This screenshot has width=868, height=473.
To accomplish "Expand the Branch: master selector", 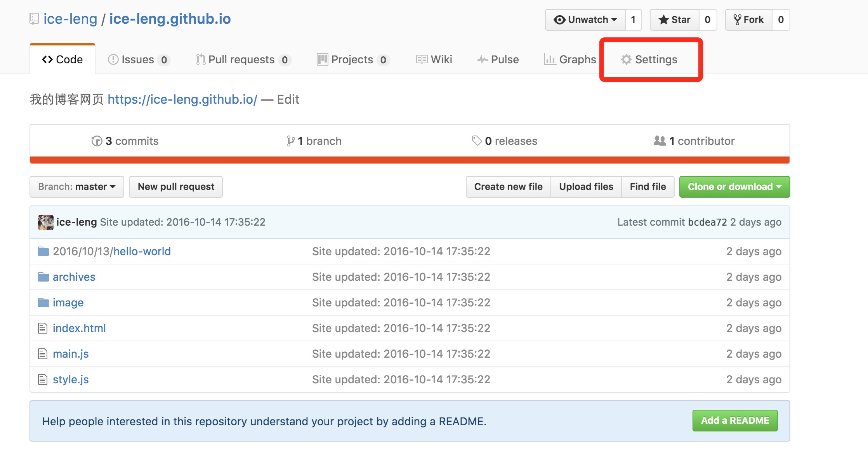I will [77, 187].
